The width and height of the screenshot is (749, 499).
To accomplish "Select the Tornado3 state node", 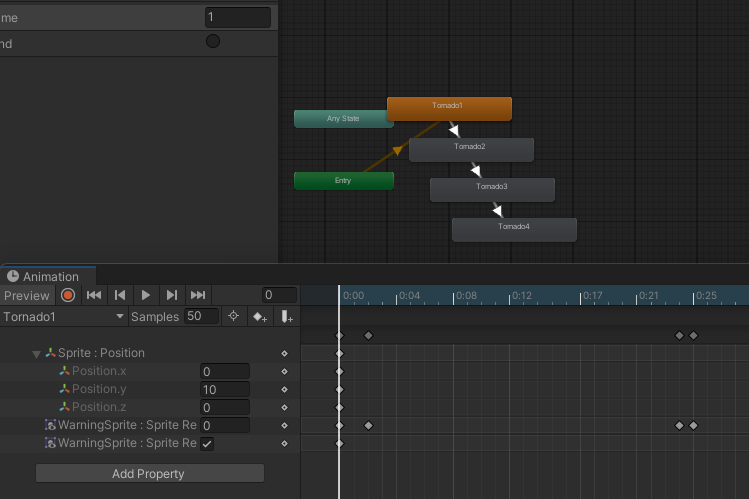I will coord(492,190).
